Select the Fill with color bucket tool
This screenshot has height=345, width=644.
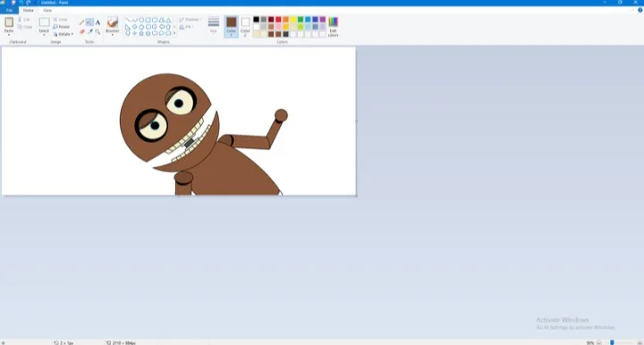tap(89, 22)
